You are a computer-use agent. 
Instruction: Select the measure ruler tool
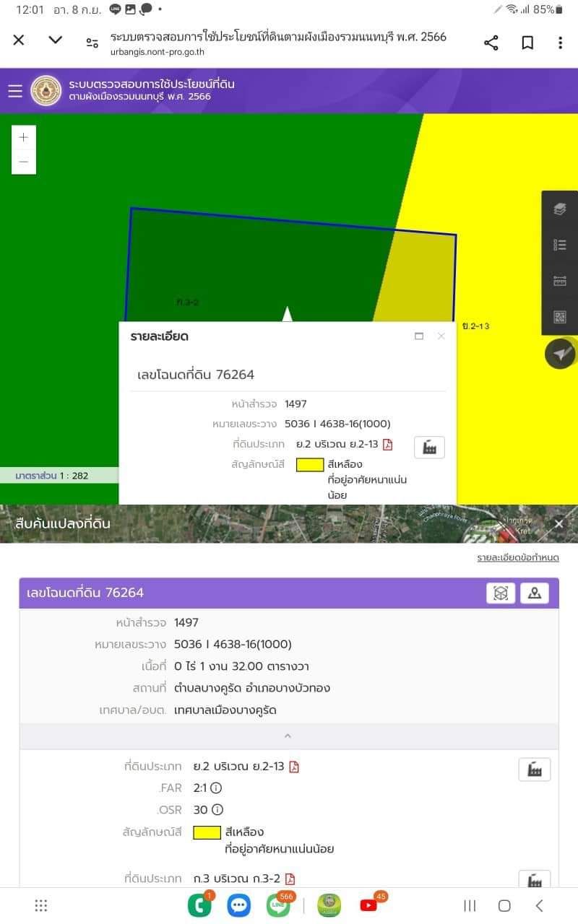pos(560,281)
